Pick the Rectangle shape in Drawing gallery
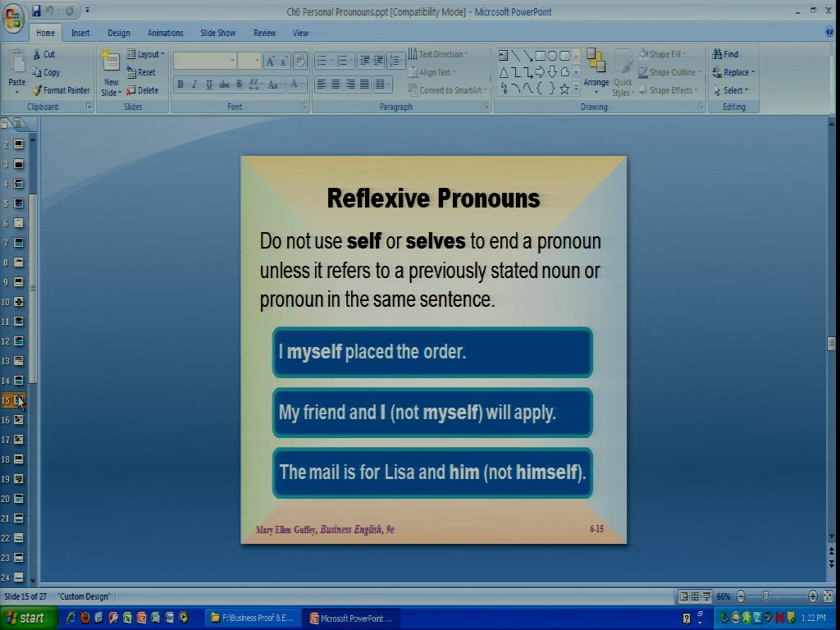Image resolution: width=840 pixels, height=630 pixels. (540, 56)
